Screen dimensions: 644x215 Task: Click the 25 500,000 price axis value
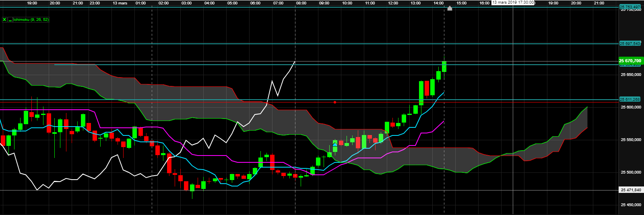(x=631, y=172)
